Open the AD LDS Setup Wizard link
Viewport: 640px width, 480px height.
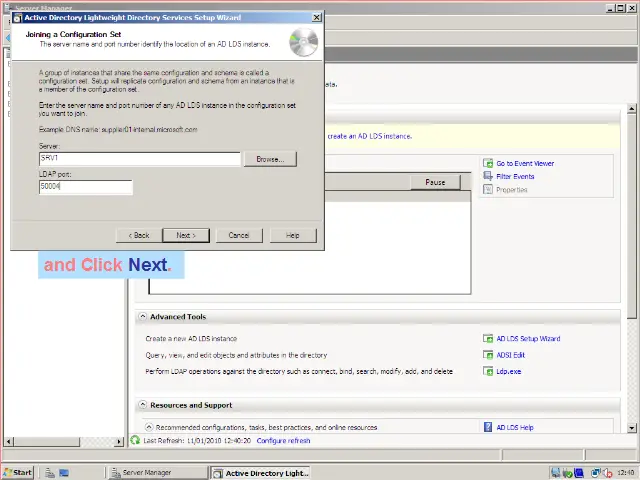click(528, 338)
